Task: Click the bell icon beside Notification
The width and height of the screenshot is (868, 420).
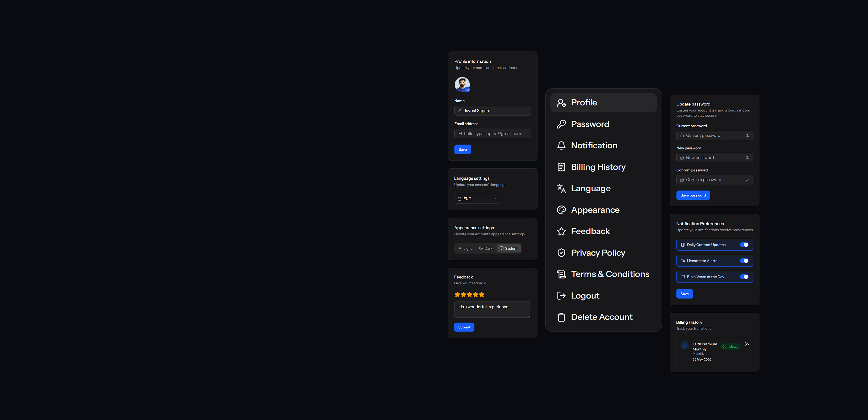Action: [561, 145]
